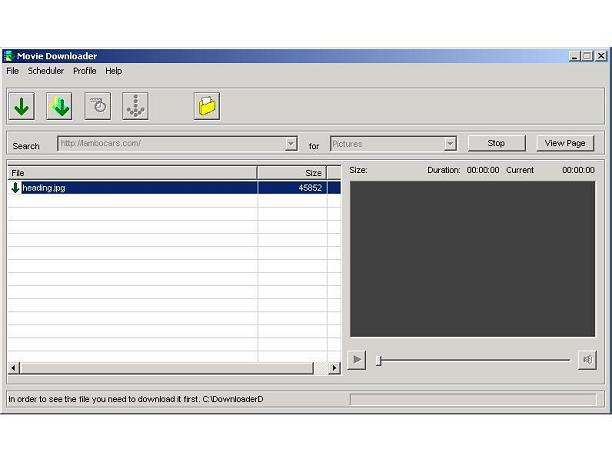
Task: Open the Pictures file type dropdown
Action: pyautogui.click(x=450, y=144)
